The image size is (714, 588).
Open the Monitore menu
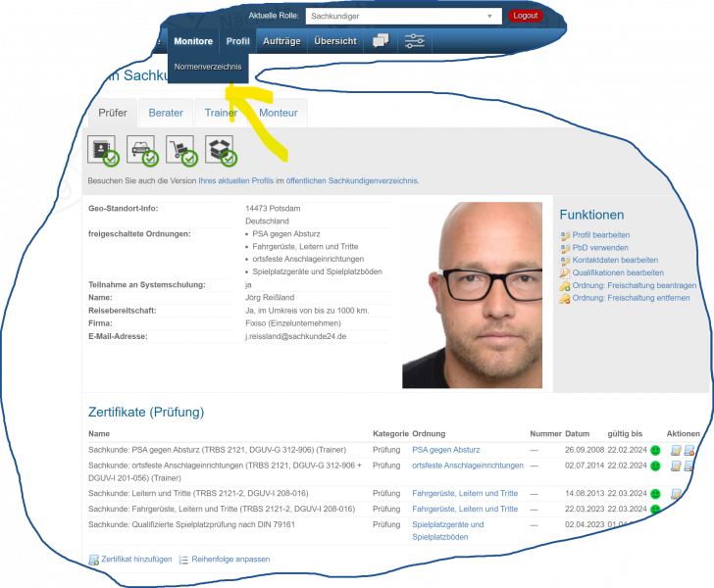(x=193, y=41)
